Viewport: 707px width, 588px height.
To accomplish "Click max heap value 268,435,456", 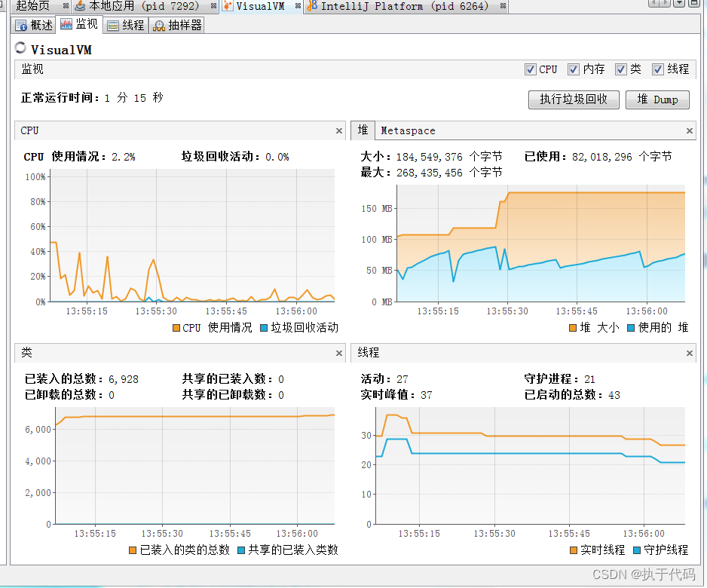I will (x=430, y=173).
